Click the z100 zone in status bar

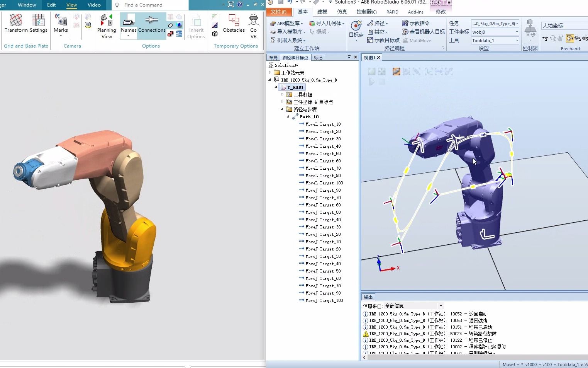(x=547, y=365)
